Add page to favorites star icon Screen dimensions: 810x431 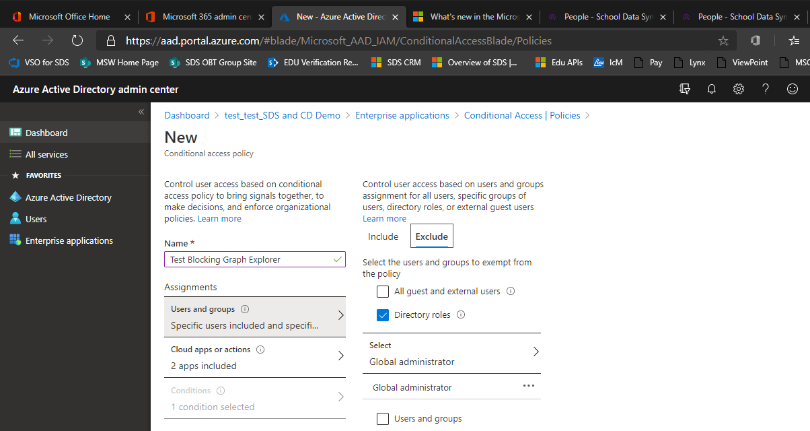[723, 41]
